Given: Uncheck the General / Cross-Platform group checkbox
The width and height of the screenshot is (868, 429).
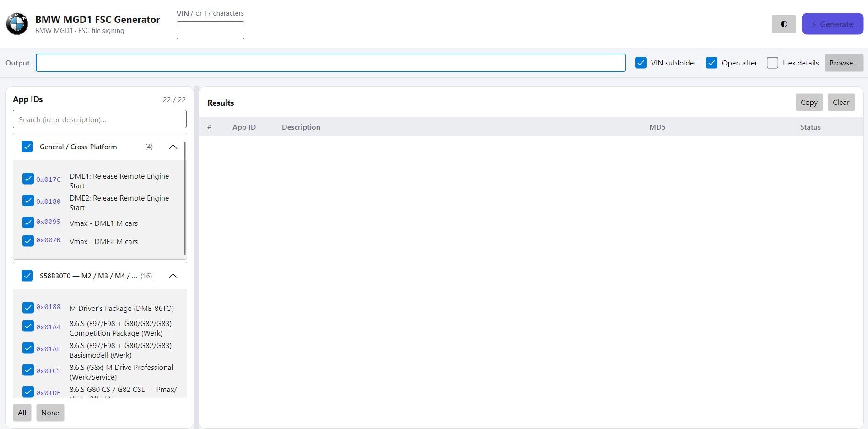Looking at the screenshot, I should [27, 147].
